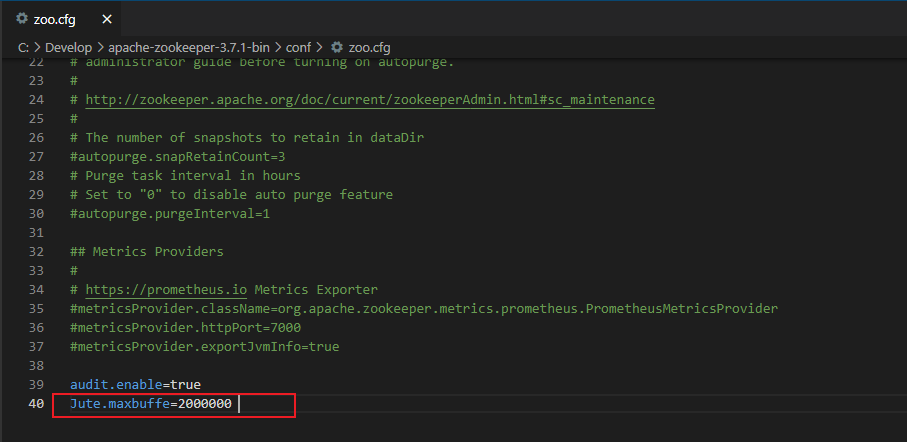Click the metricsProvider.httpPort=7000 line
This screenshot has width=907, height=442.
[185, 328]
